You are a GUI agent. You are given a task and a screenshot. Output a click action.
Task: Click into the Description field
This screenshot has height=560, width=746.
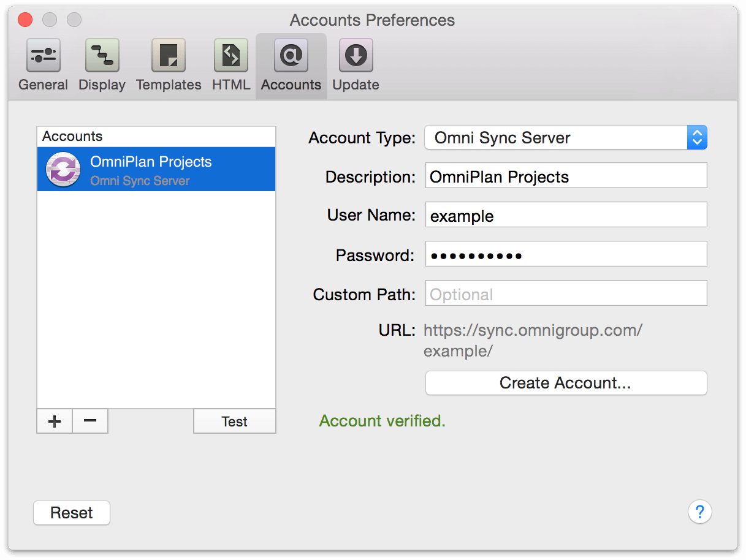(x=566, y=176)
